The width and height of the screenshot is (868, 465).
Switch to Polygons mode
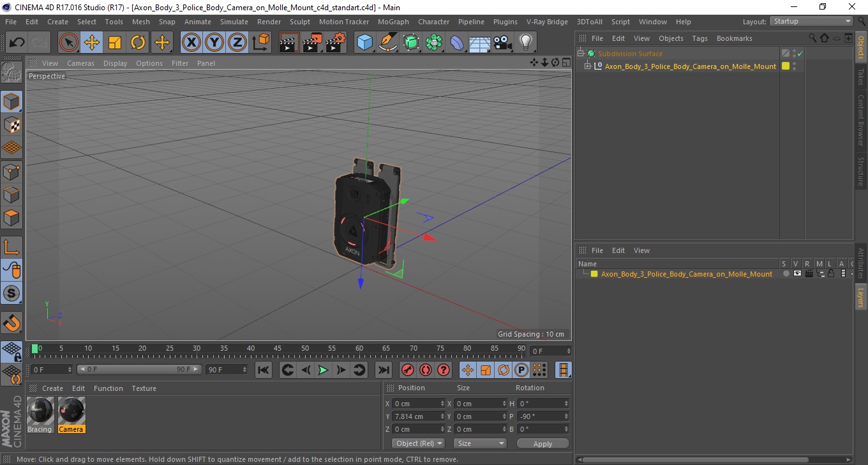point(11,217)
